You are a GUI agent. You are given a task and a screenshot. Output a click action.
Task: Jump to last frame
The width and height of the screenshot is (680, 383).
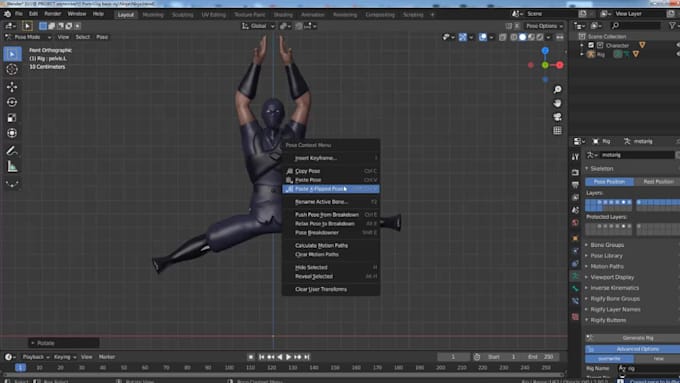point(307,357)
